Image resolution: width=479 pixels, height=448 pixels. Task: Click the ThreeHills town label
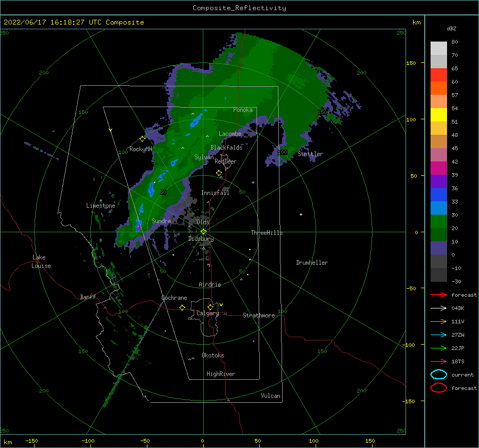tap(267, 233)
